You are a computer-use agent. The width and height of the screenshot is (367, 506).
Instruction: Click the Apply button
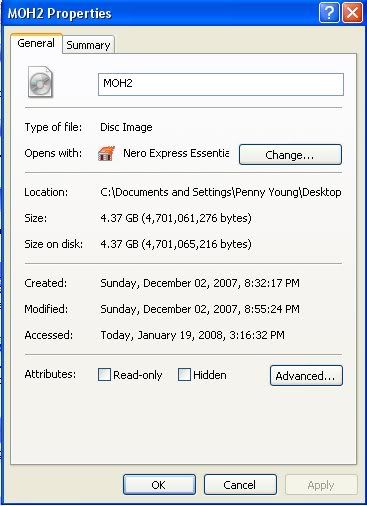point(321,485)
